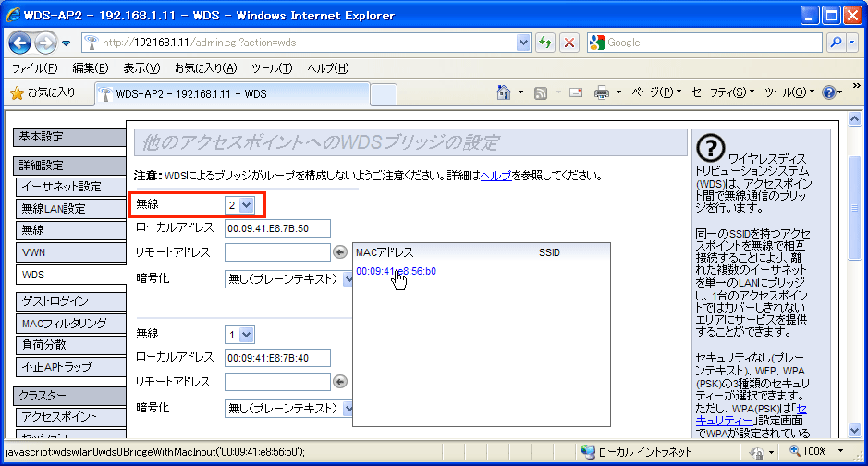Open WDS in the left sidebar
The height and width of the screenshot is (466, 868).
point(70,275)
